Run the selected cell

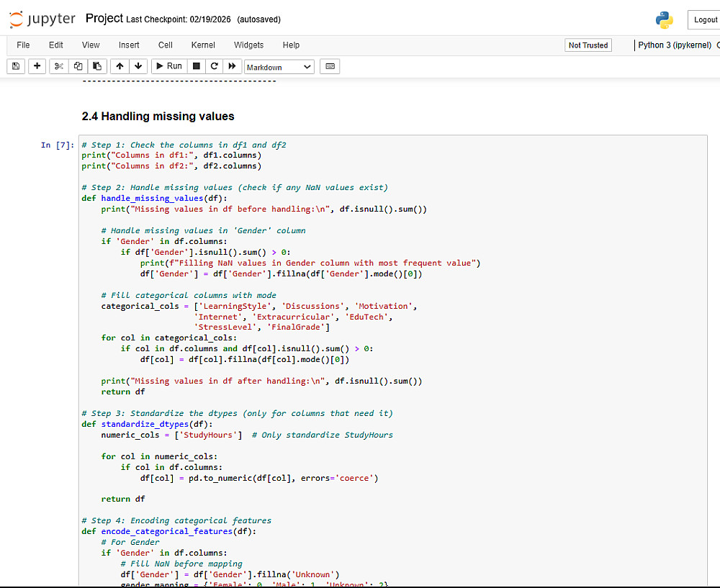169,66
